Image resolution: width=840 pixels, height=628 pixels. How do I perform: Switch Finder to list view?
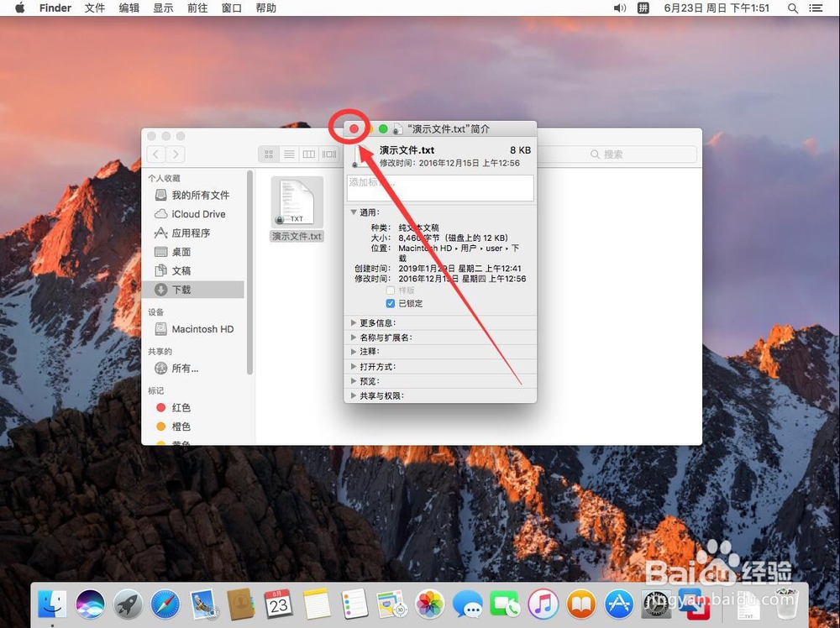pos(289,154)
